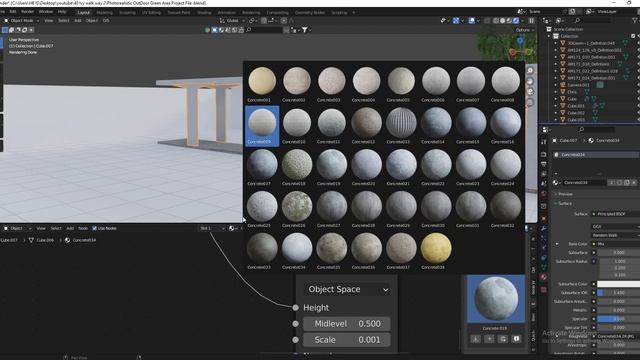The width and height of the screenshot is (640, 360).
Task: Click the Midlevel 0.500 value field
Action: point(347,324)
